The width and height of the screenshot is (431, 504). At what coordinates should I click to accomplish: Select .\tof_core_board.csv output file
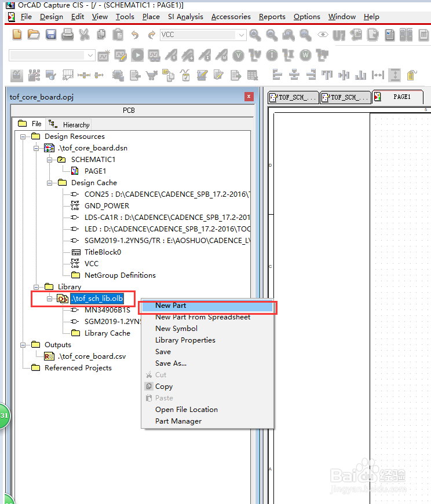tap(92, 356)
